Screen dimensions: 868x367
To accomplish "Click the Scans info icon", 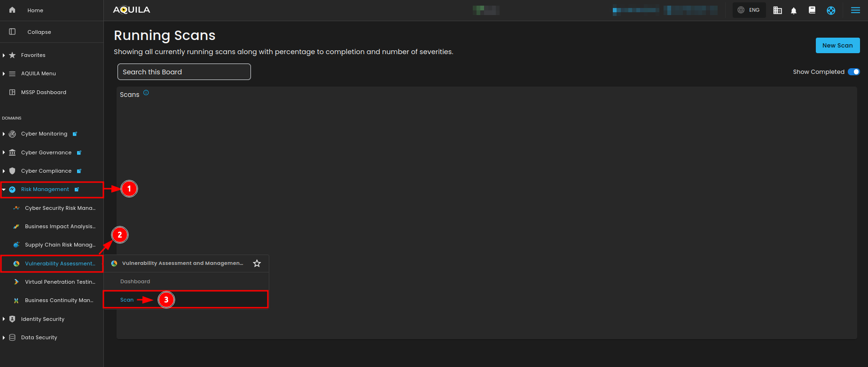I will point(146,93).
